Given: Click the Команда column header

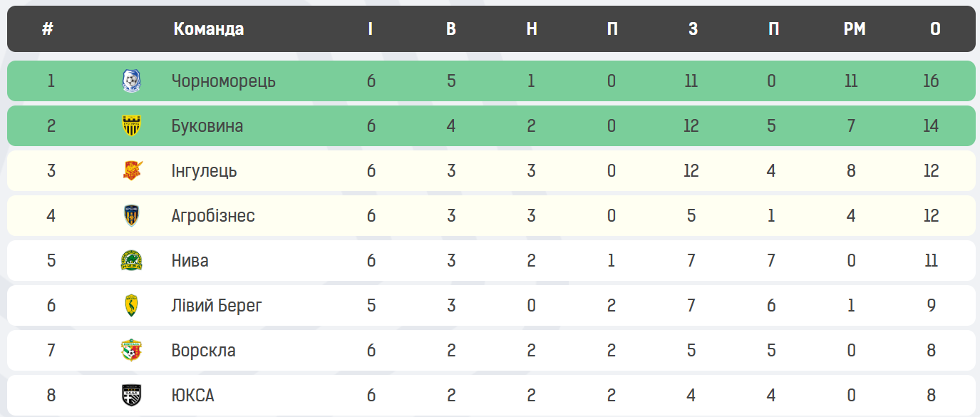Looking at the screenshot, I should click(208, 29).
